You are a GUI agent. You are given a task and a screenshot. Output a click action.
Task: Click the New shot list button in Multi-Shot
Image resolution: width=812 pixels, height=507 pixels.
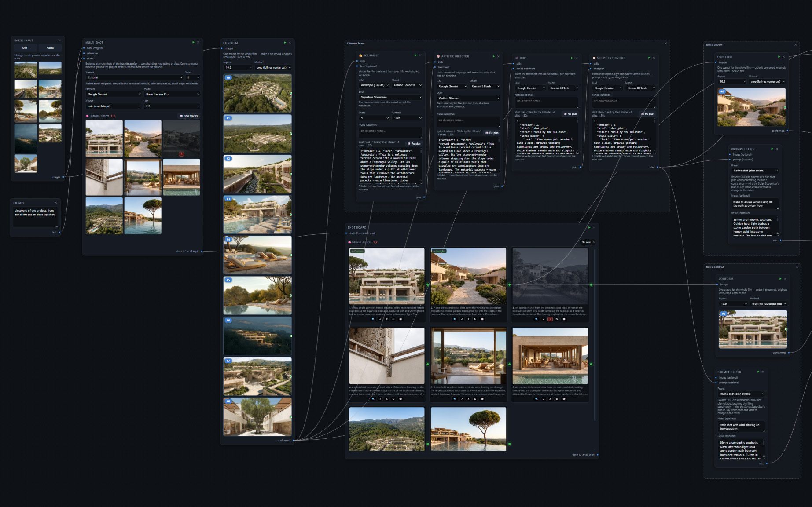[189, 116]
